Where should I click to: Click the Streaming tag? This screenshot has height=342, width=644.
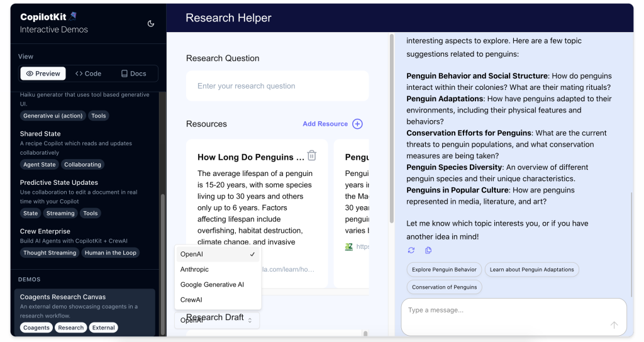[x=60, y=214]
